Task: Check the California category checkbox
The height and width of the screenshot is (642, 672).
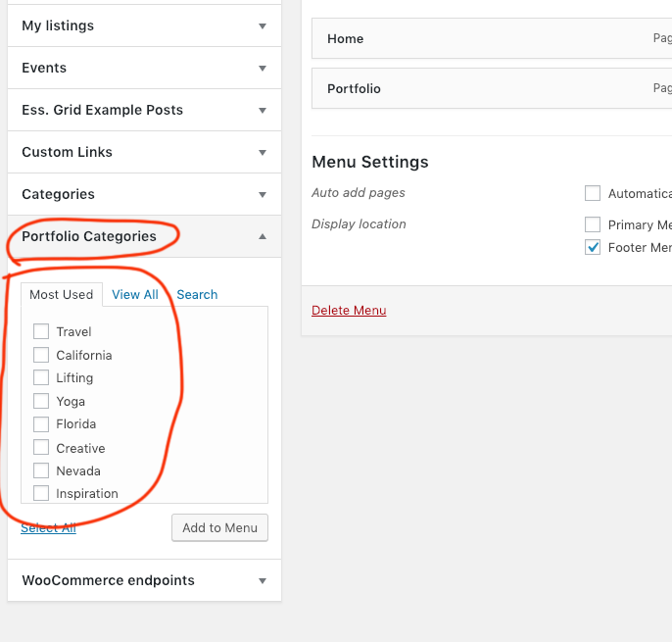Action: [41, 355]
